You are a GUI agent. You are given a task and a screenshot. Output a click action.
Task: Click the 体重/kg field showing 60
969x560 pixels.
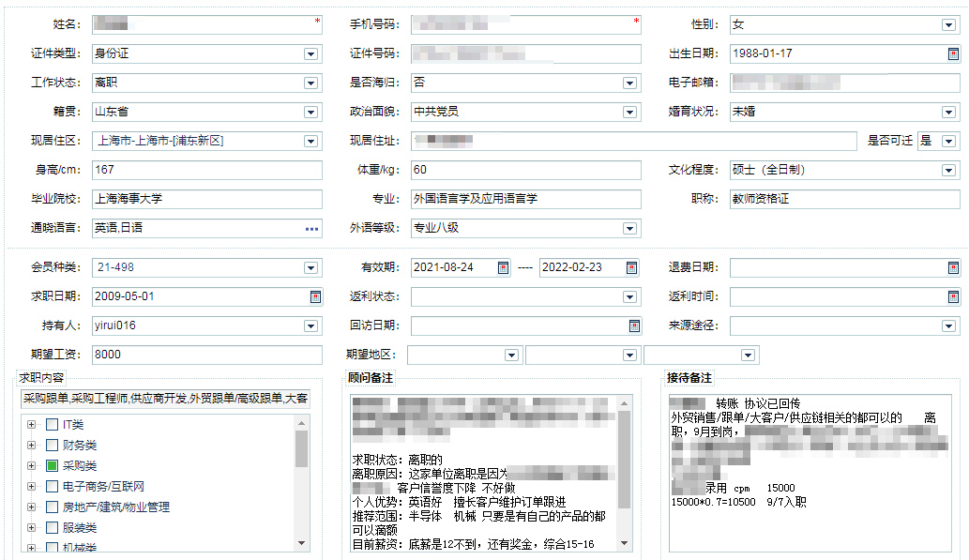click(526, 170)
